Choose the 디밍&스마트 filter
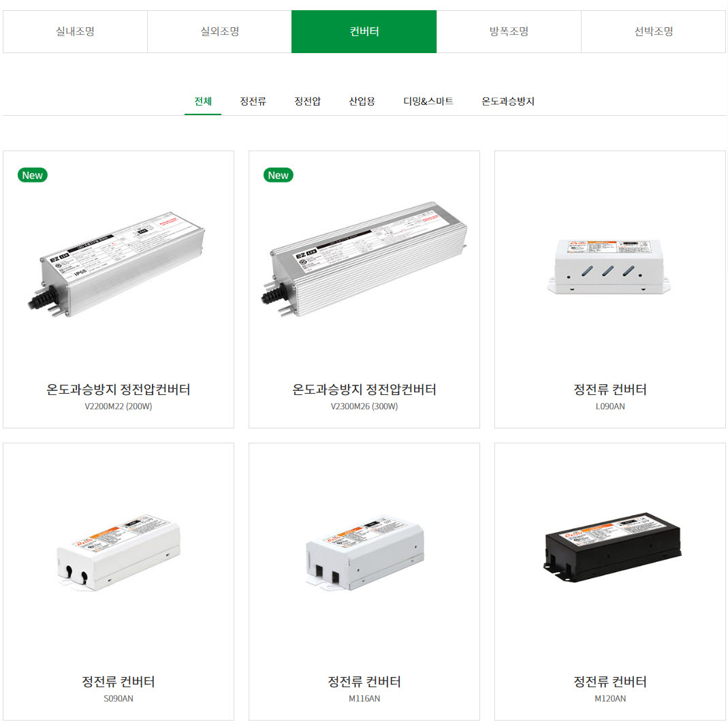The height and width of the screenshot is (724, 728). pos(428,101)
